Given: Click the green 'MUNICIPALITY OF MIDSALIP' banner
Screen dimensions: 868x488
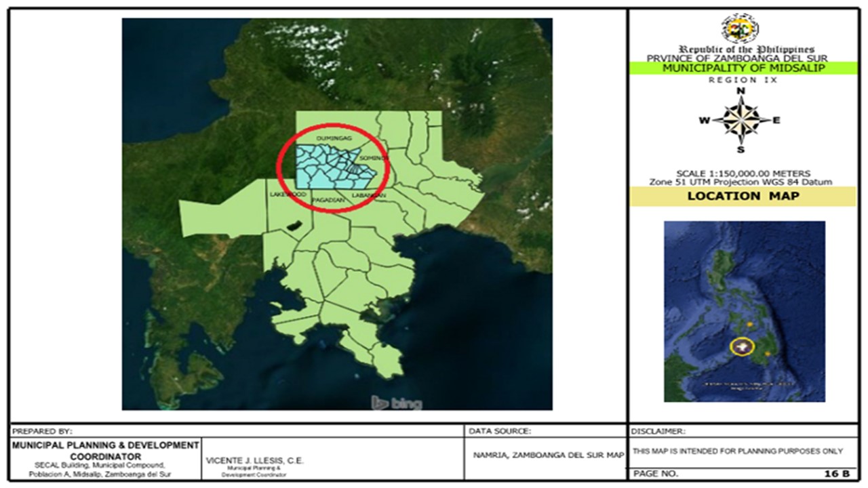Looking at the screenshot, I should coord(743,68).
